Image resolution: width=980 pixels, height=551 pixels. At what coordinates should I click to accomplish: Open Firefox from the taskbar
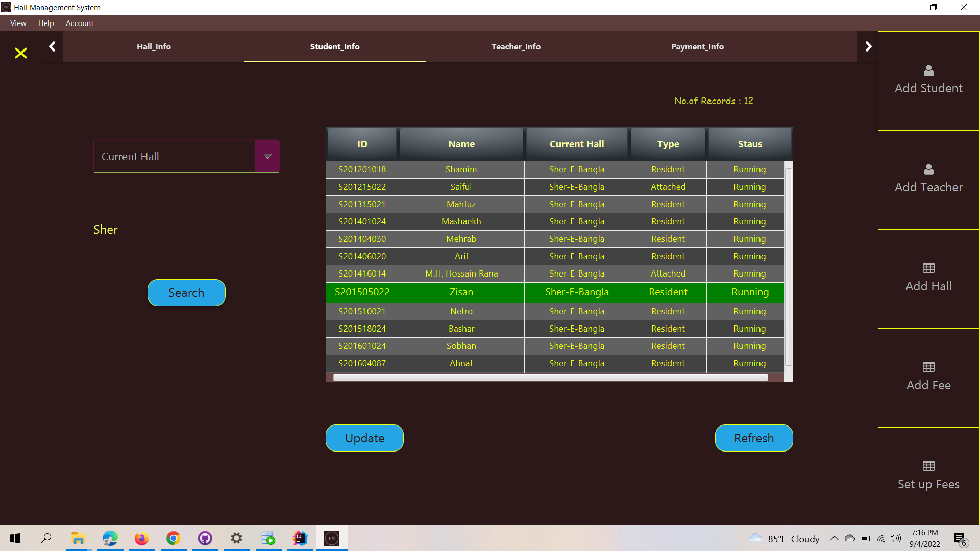(141, 538)
